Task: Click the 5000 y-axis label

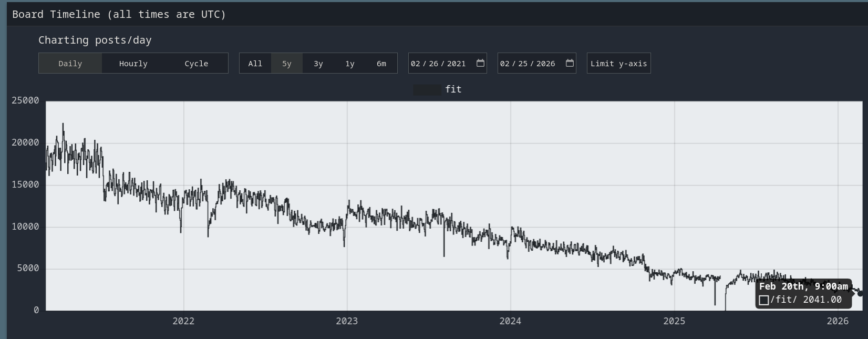Action: point(28,268)
